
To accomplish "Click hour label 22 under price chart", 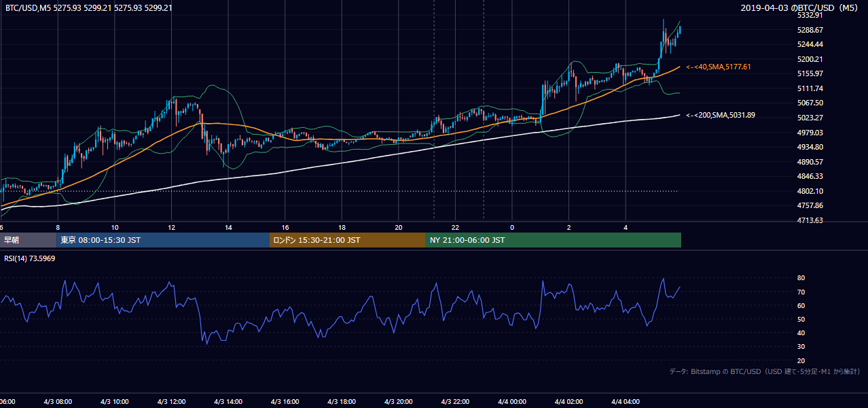I will (x=455, y=227).
